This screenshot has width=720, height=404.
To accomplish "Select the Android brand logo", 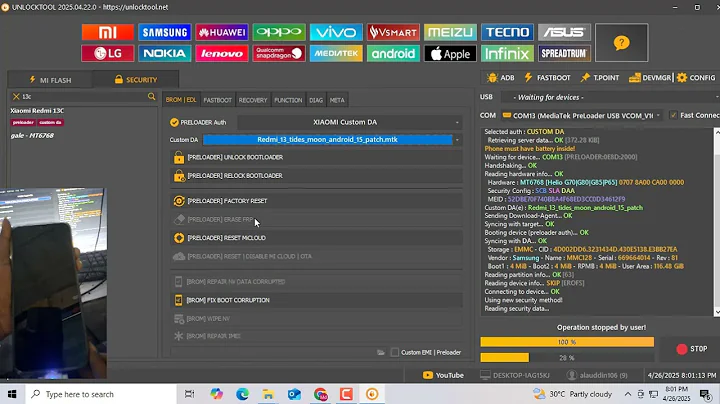I will (x=393, y=53).
